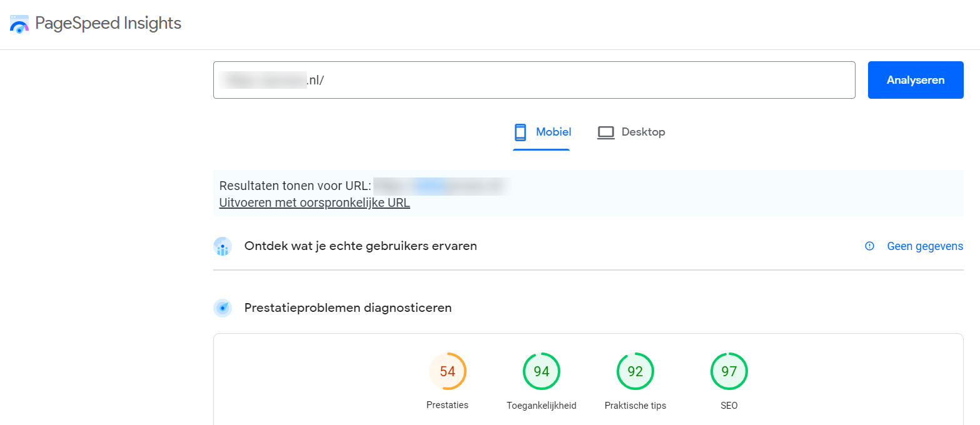Click the Resultaten tonen voor URL text
Image resolution: width=980 pixels, height=425 pixels.
pyautogui.click(x=295, y=186)
